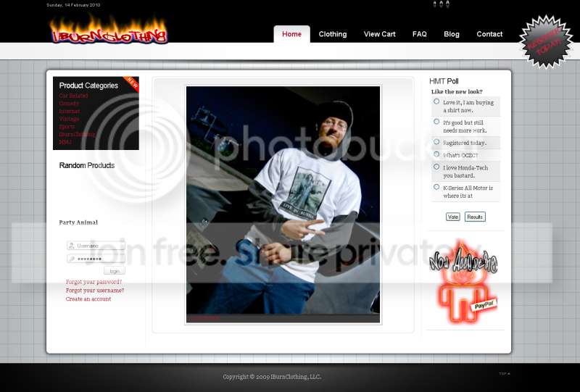580x392 pixels.
Task: Click the Now Accepting PayPal graphic
Action: pos(463,280)
